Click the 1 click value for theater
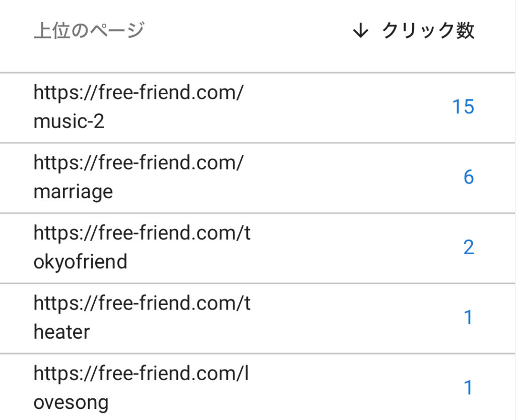The image size is (516, 420). [x=468, y=317]
